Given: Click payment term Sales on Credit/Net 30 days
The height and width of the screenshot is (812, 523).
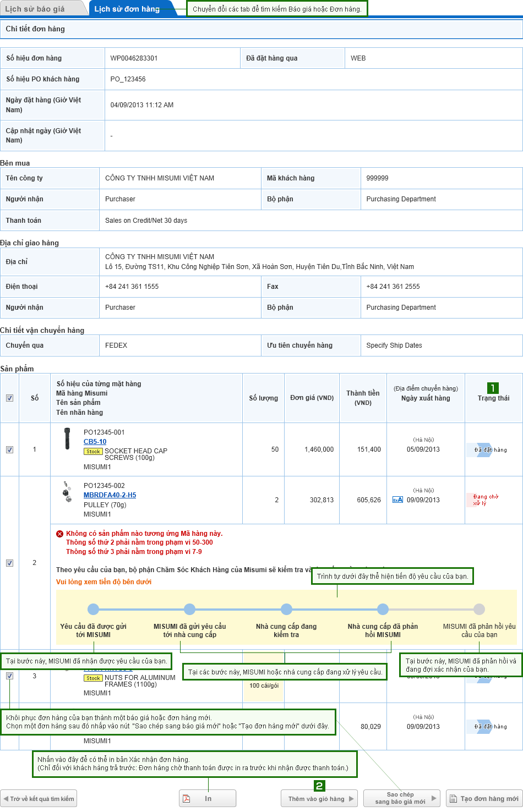Looking at the screenshot, I should pos(146,221).
